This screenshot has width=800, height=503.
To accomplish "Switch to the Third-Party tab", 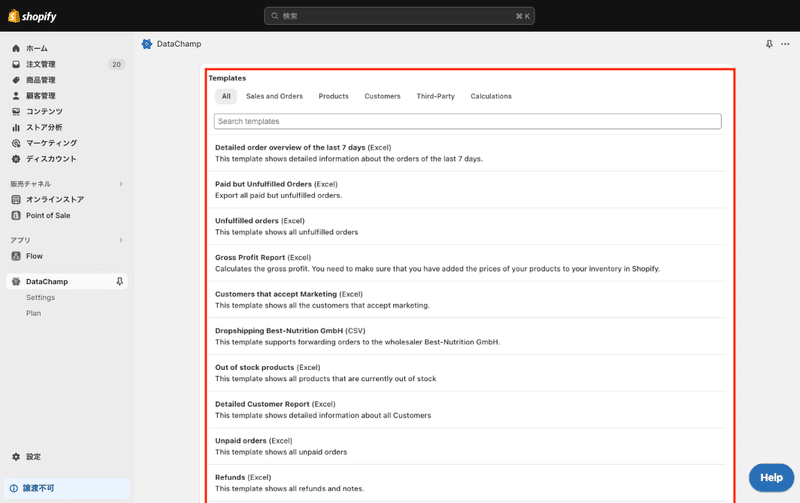I will pyautogui.click(x=436, y=96).
